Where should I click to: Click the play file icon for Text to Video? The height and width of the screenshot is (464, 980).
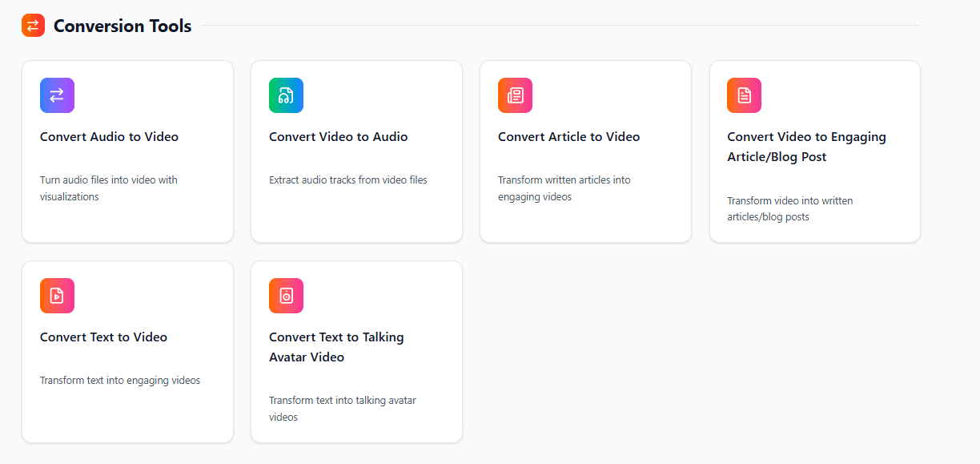pos(57,296)
